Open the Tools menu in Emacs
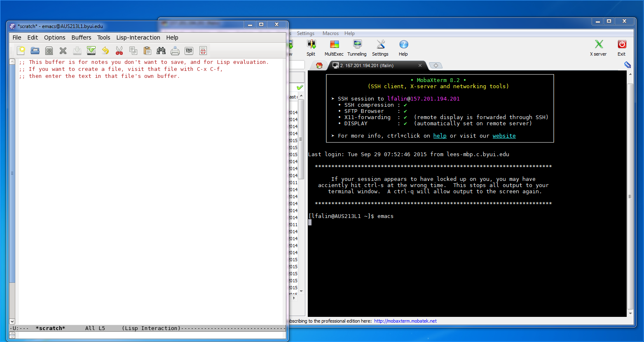 coord(104,37)
